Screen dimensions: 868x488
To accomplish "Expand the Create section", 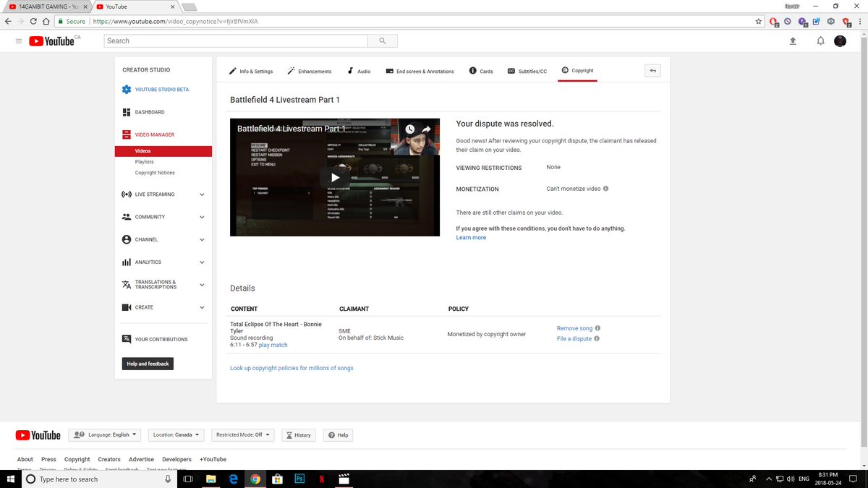I will point(202,307).
